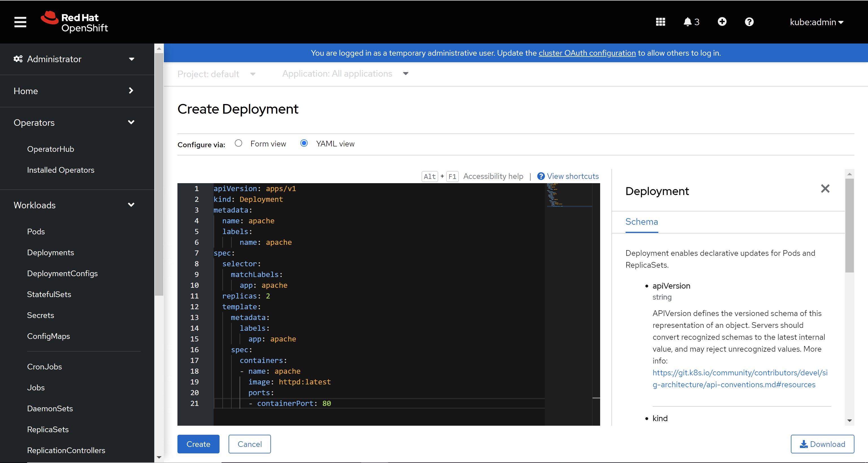Go to OperatorHub
Screen dimensions: 868x463
51,149
